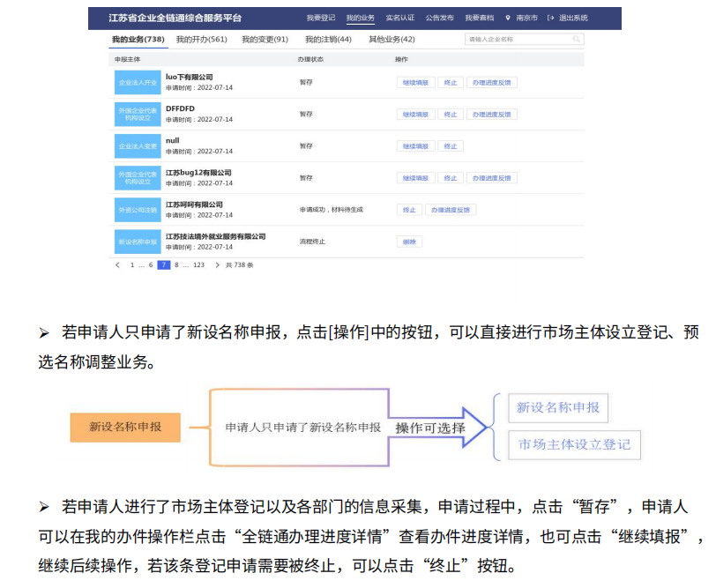
Task: Click 退出系统 to log out
Action: 573,18
